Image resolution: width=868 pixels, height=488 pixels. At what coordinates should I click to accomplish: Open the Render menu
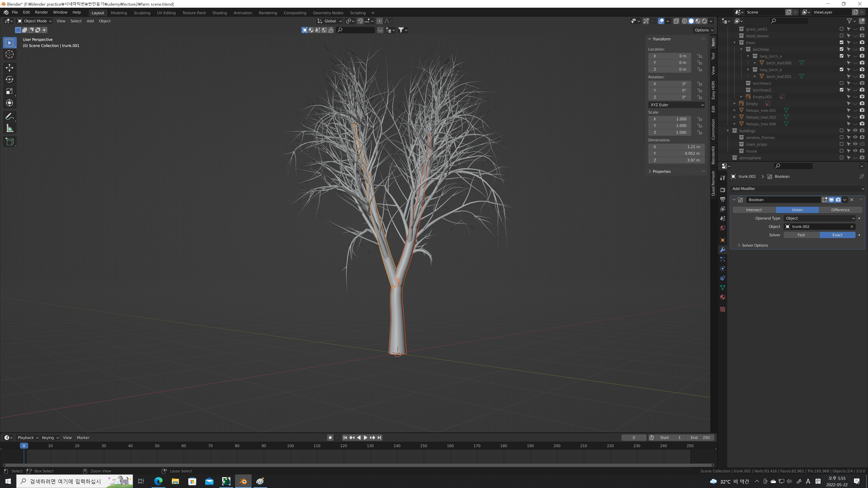tap(41, 12)
